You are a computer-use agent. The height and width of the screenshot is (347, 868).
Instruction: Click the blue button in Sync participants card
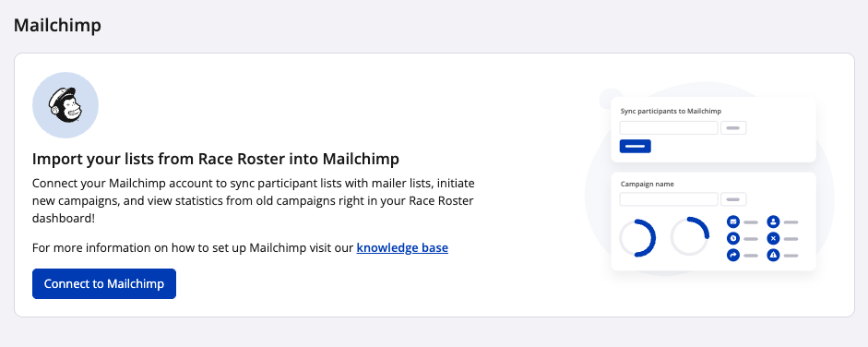pos(635,146)
